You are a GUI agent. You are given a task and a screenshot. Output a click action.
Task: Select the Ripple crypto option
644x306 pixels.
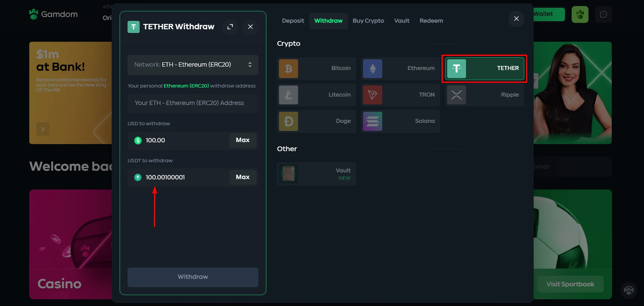pyautogui.click(x=485, y=95)
